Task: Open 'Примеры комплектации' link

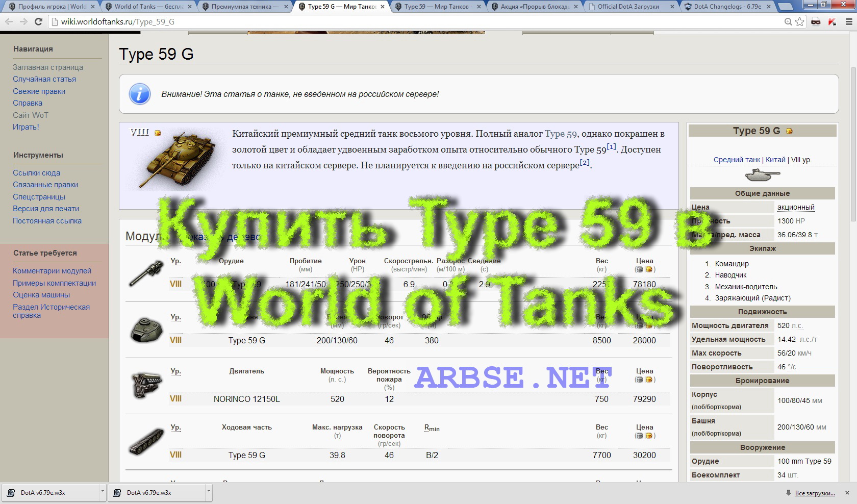Action: (x=55, y=283)
